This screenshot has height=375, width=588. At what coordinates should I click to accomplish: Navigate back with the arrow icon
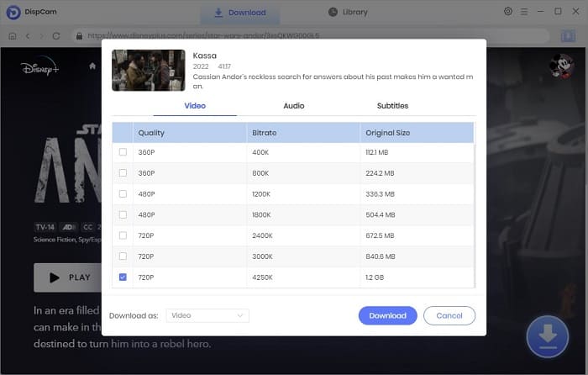click(28, 36)
